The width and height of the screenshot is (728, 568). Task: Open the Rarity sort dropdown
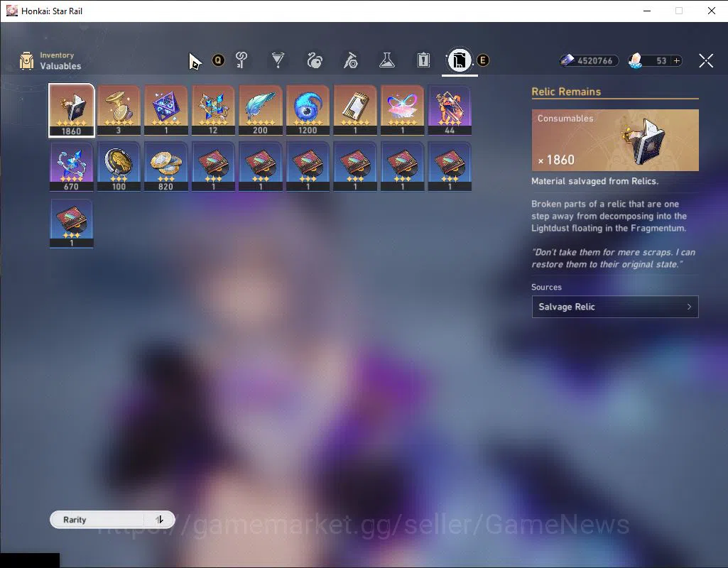[97, 520]
